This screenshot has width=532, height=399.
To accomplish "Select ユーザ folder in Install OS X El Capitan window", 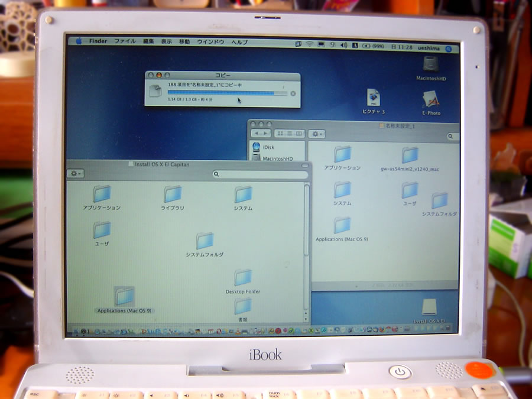I will [102, 233].
